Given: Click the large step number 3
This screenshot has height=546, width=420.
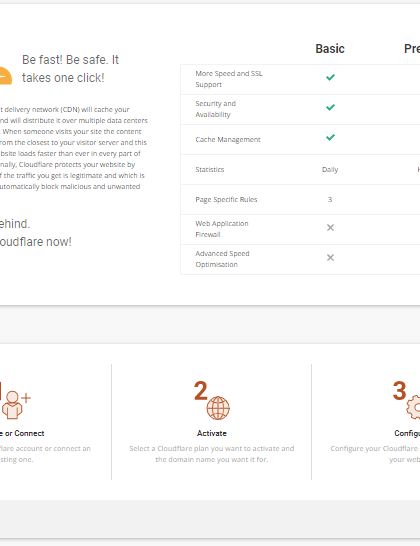Looking at the screenshot, I should coord(399,391).
